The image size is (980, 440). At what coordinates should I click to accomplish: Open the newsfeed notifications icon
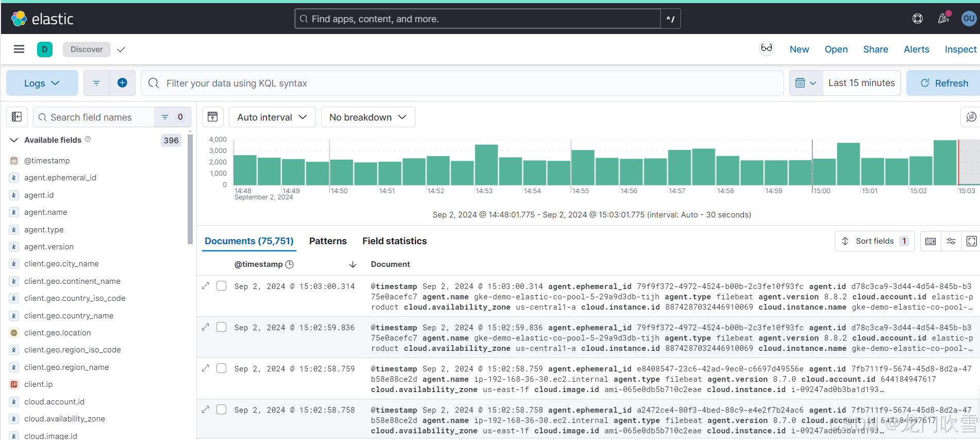click(x=943, y=19)
